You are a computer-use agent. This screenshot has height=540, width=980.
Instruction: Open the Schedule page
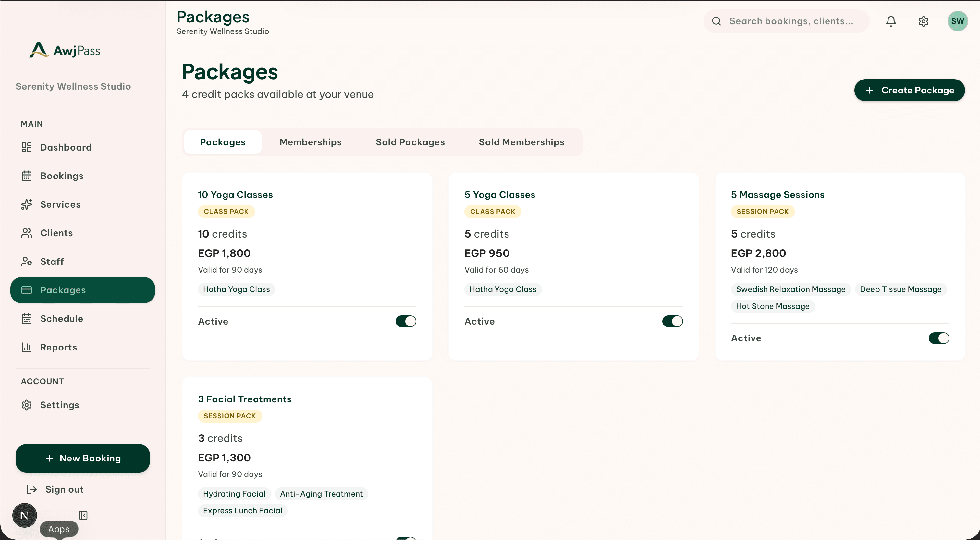click(x=82, y=319)
